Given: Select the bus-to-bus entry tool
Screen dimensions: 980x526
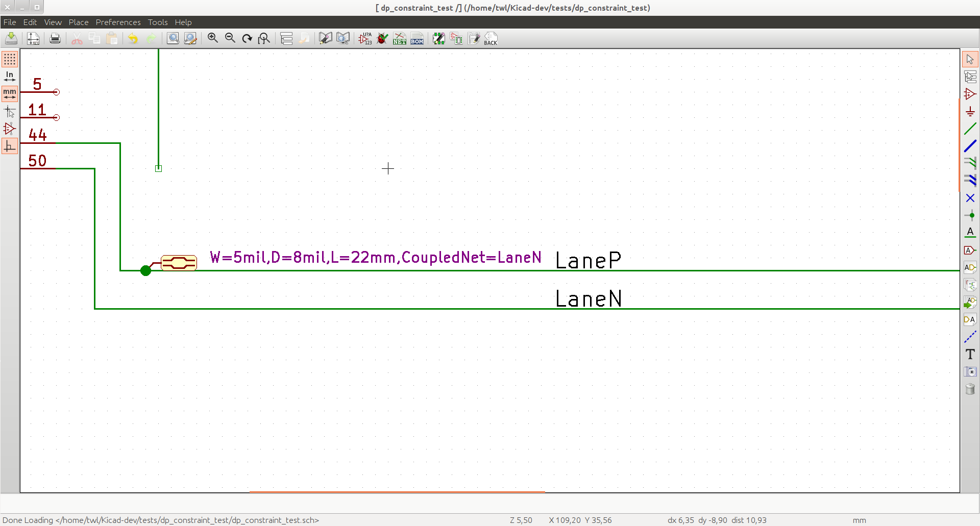Looking at the screenshot, I should pyautogui.click(x=970, y=181).
